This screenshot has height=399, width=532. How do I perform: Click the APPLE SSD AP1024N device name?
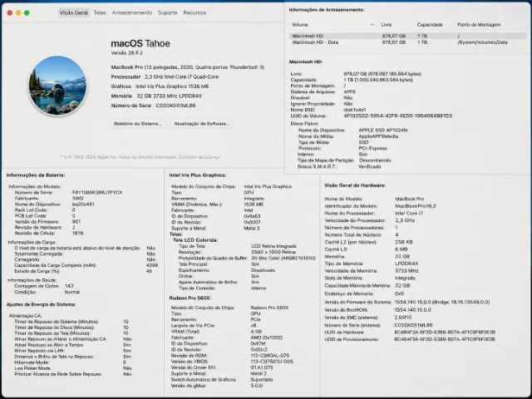[x=383, y=131]
